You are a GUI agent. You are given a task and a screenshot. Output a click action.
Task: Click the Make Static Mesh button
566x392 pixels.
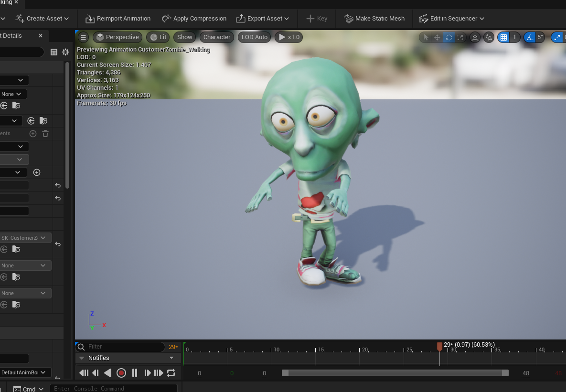[x=374, y=19]
